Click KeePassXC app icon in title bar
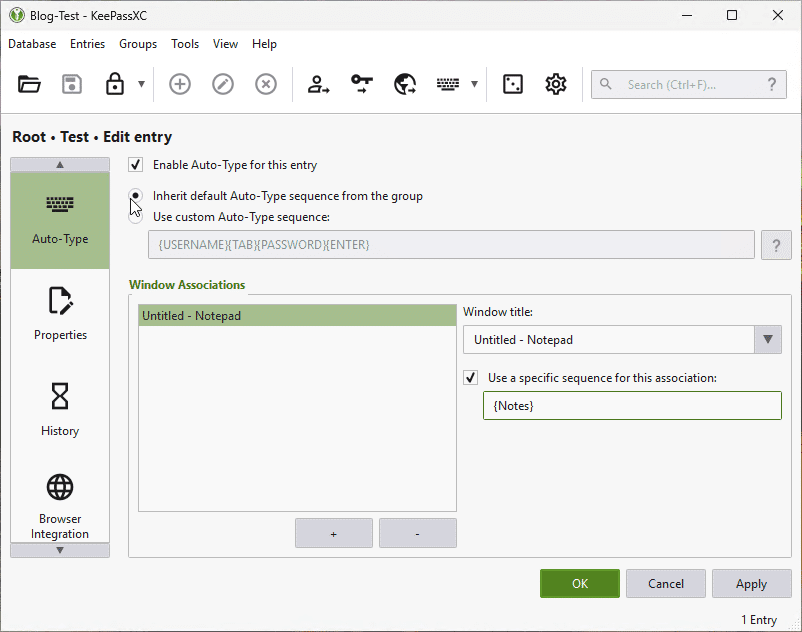This screenshot has width=802, height=632. coord(17,15)
